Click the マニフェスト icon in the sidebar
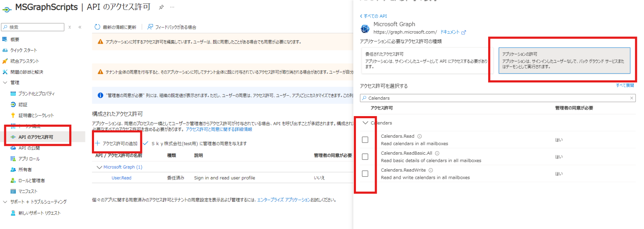This screenshot has height=229, width=644. 13,191
